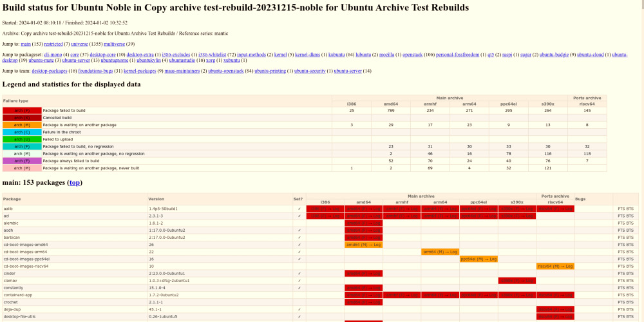This screenshot has width=644, height=322.
Task: Click the cyan 'Failure in the chroot' legend swatch
Action: [22, 132]
